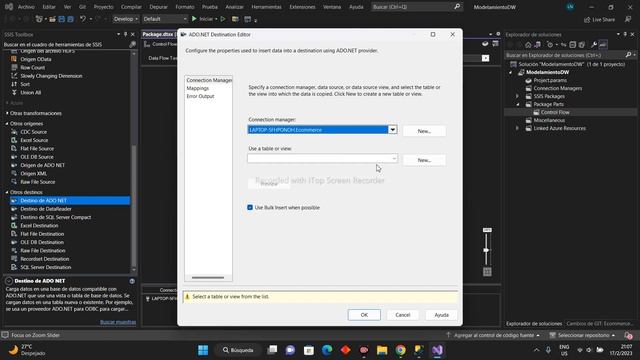640x360 pixels.
Task: Open the Herramientas menu
Action: pyautogui.click(x=266, y=7)
